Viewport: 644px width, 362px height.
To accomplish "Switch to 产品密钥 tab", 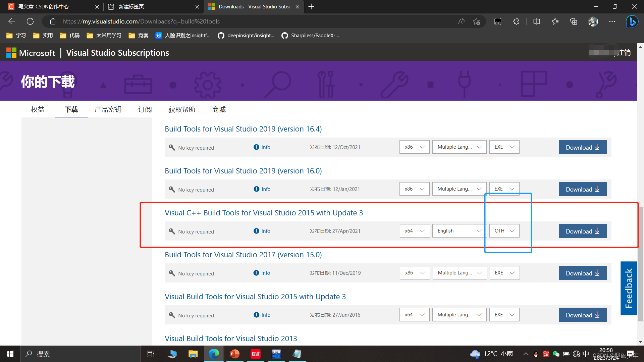I will (108, 109).
